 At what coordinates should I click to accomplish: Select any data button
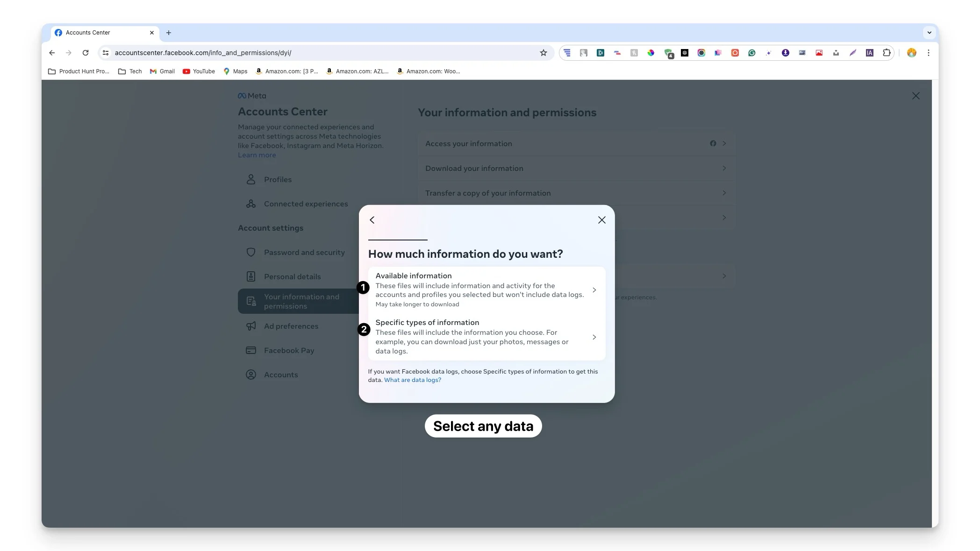click(483, 425)
